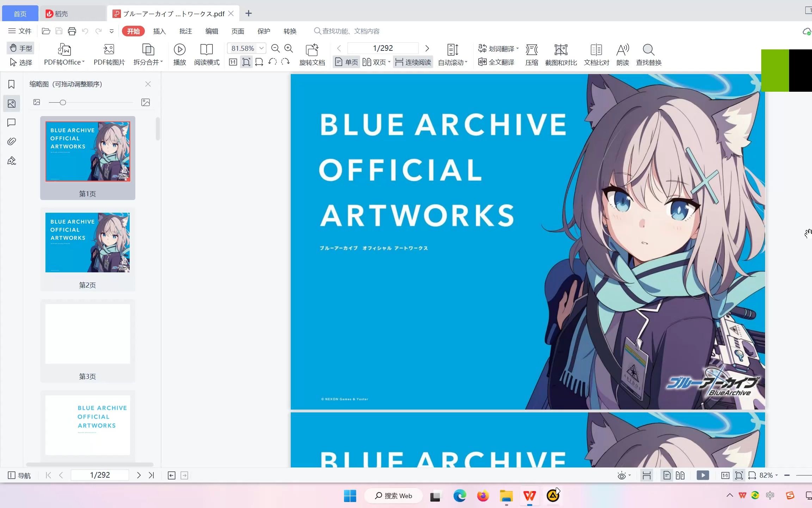Adjust the thumbnail size slider

click(63, 102)
